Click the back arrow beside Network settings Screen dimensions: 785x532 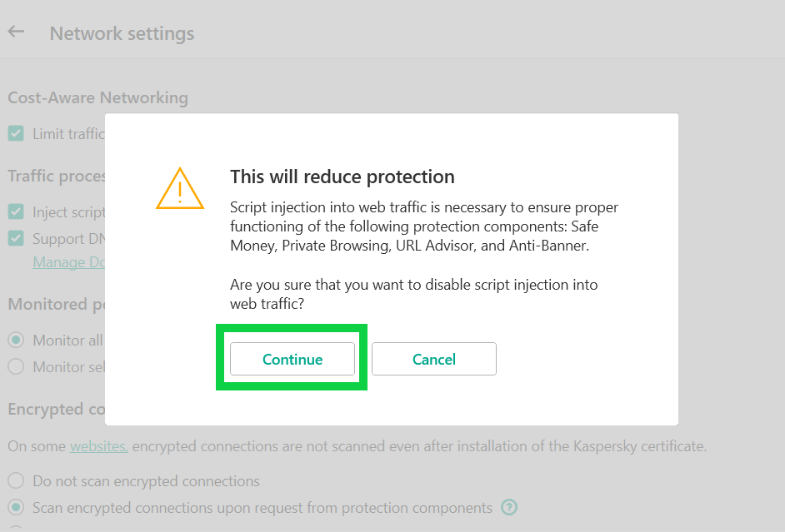coord(16,32)
